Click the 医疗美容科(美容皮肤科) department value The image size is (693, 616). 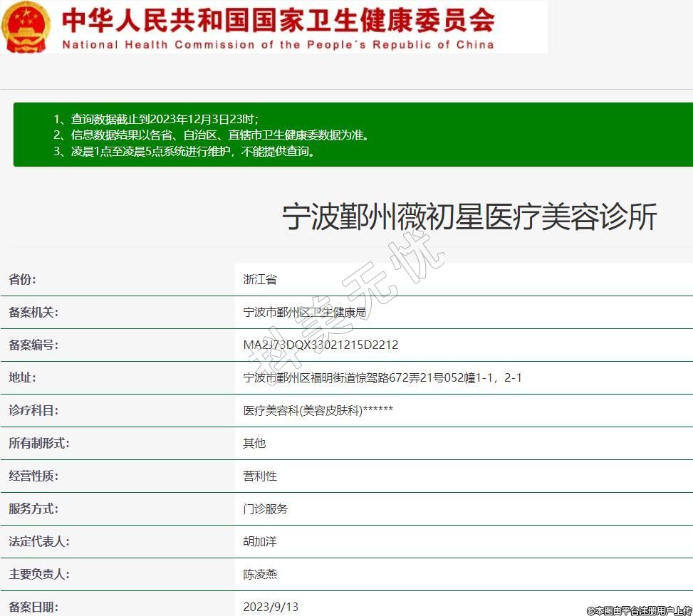point(318,410)
